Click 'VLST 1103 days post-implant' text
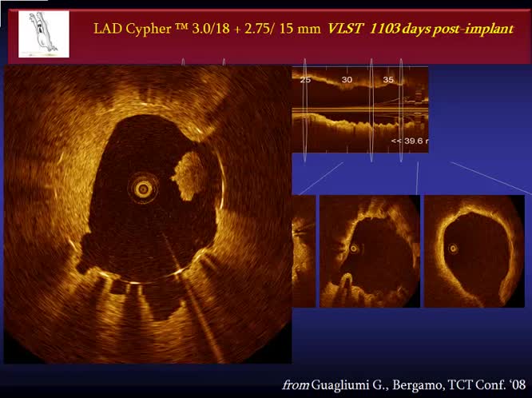Screen dimensions: 532x398 coord(420,30)
